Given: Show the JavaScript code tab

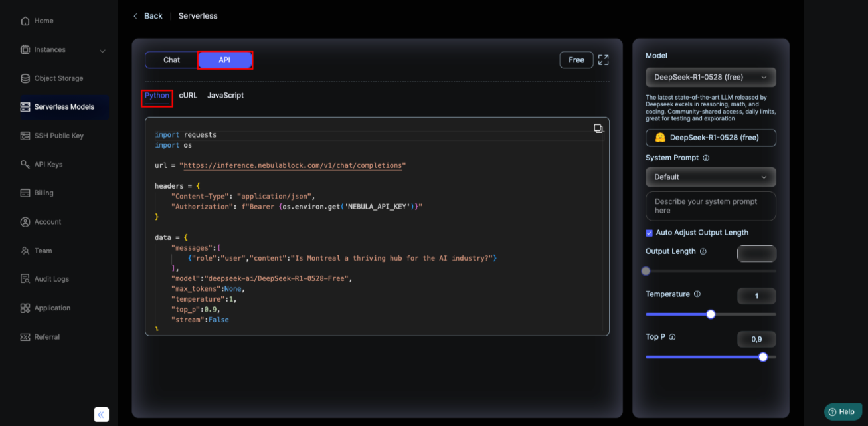Looking at the screenshot, I should (x=225, y=96).
